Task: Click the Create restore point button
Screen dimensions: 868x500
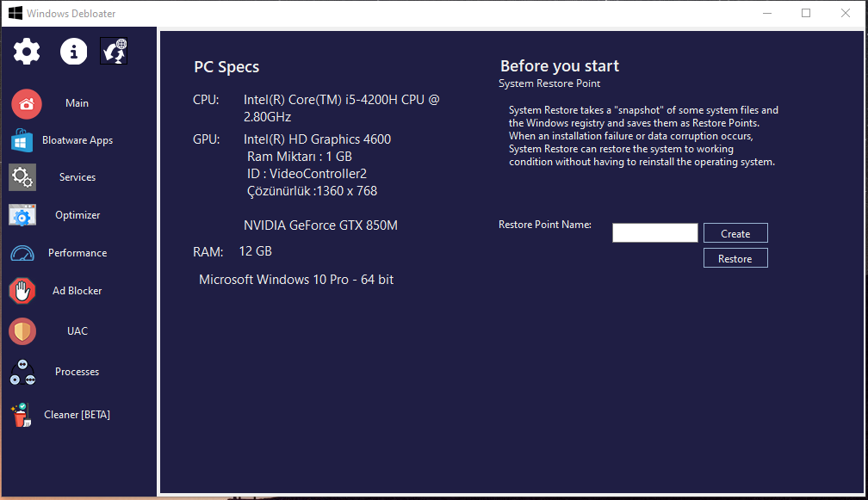Action: 735,232
